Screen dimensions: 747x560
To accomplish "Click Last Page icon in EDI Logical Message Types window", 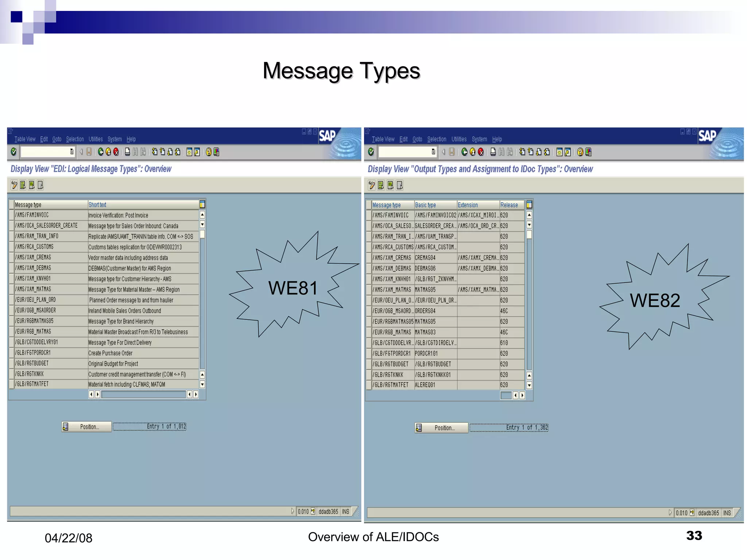I will tap(177, 152).
